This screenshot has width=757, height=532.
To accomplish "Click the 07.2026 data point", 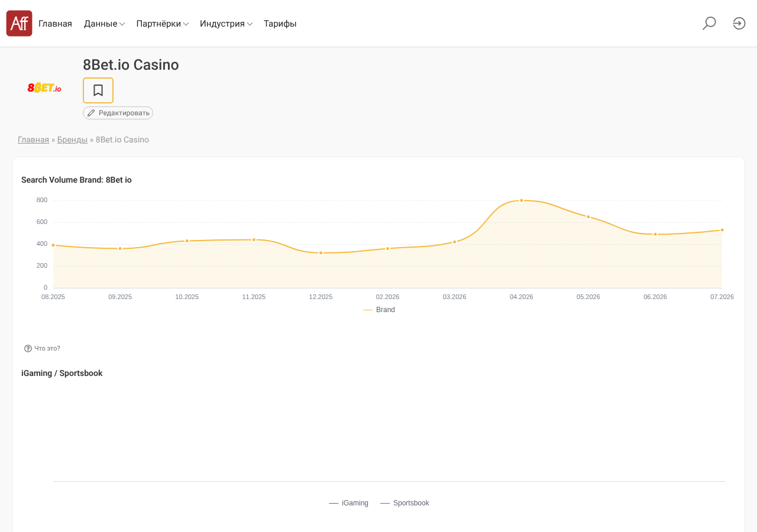I will pyautogui.click(x=722, y=230).
